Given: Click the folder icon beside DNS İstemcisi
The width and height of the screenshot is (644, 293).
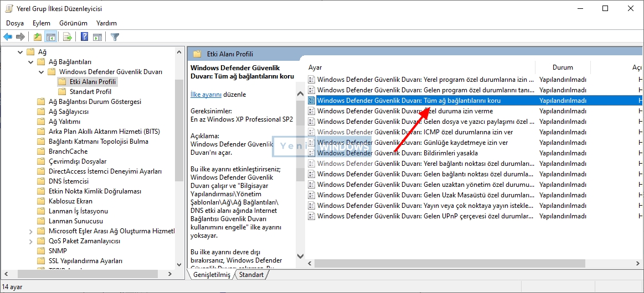Looking at the screenshot, I should (40, 181).
